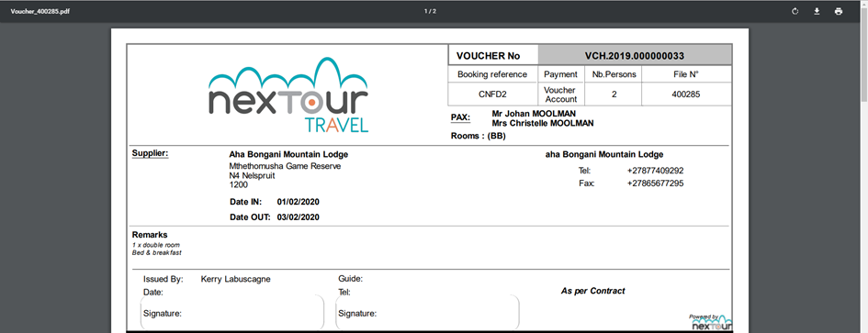
Task: Click the Nextour Travel logo
Action: tap(288, 95)
